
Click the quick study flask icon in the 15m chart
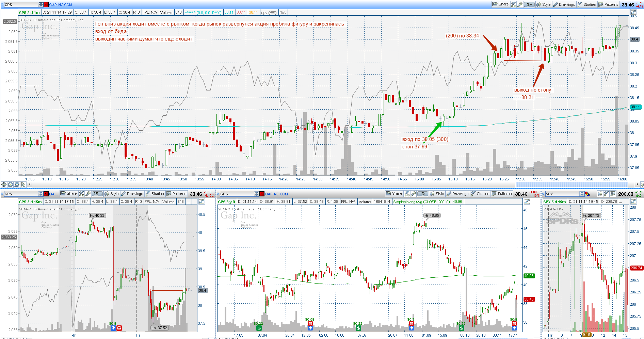[81, 194]
